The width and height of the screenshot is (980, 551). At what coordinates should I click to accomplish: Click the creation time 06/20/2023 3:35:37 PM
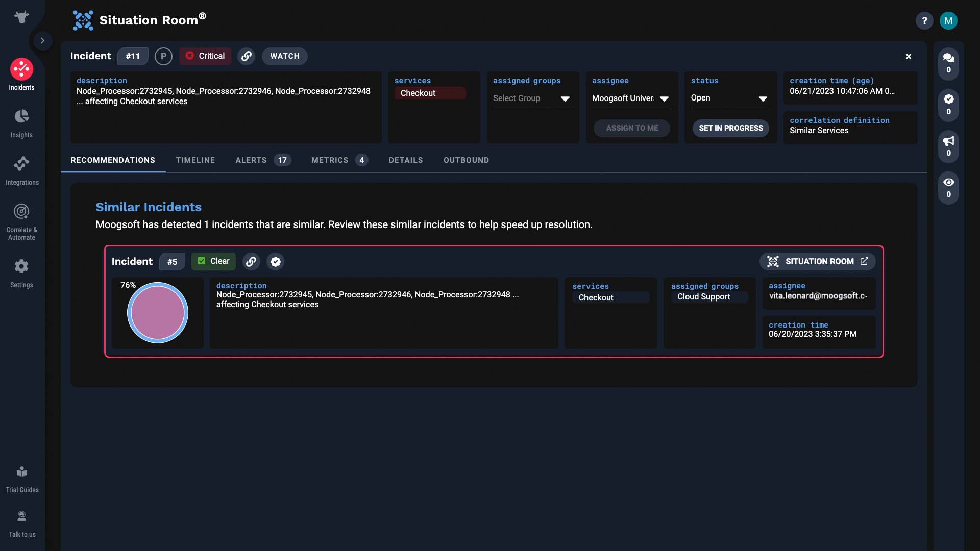pyautogui.click(x=813, y=334)
